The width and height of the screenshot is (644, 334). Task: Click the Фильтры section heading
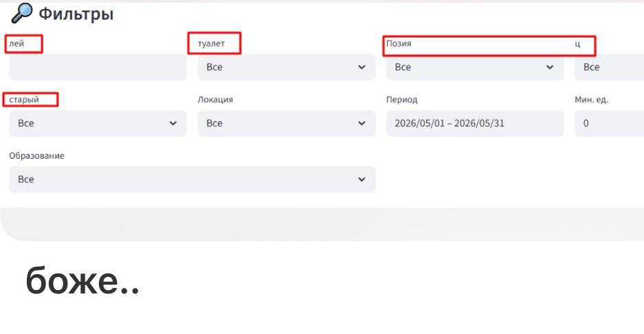(x=76, y=14)
